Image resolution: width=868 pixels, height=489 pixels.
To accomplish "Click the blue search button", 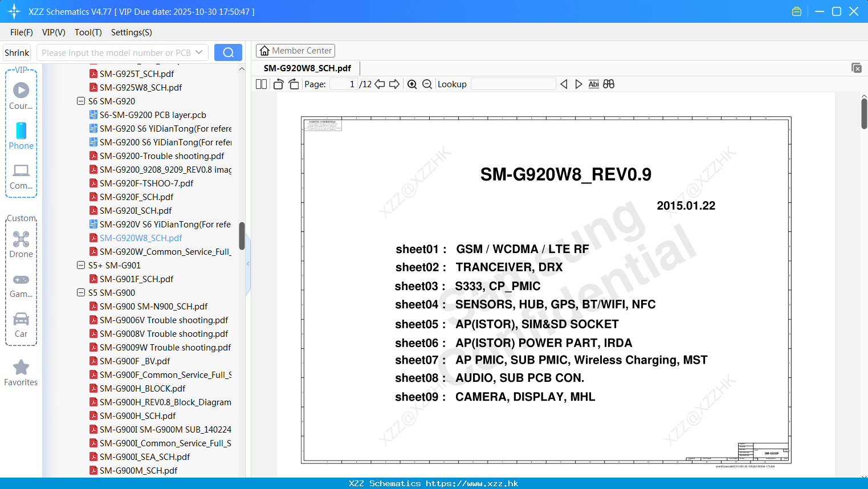I will tap(228, 52).
